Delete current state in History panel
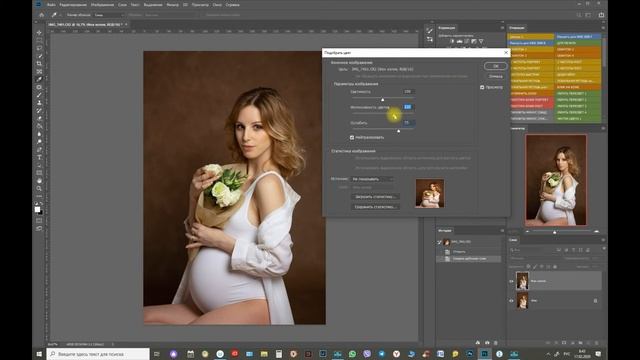Image resolution: width=640 pixels, height=360 pixels. (x=496, y=343)
